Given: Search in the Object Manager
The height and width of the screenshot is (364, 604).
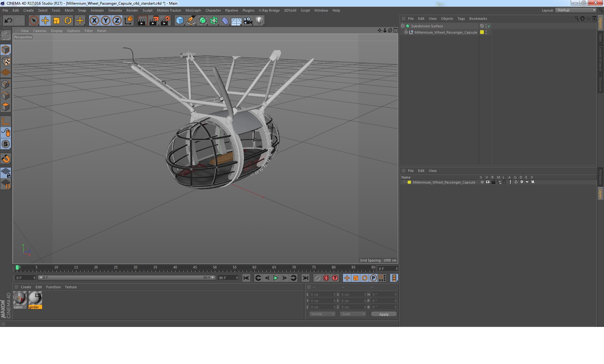Looking at the screenshot, I should pyautogui.click(x=576, y=18).
